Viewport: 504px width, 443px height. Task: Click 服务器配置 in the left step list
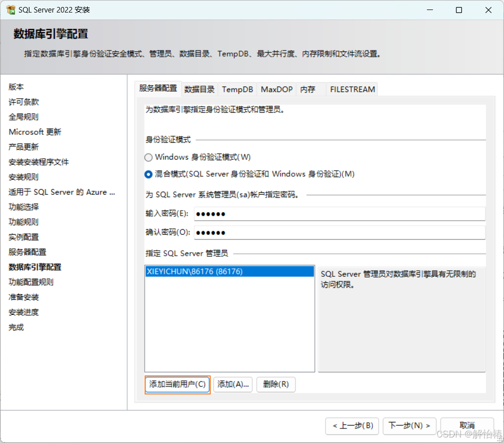coord(28,252)
